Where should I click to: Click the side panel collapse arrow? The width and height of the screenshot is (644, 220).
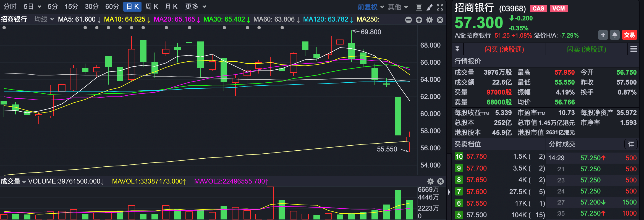click(x=449, y=192)
